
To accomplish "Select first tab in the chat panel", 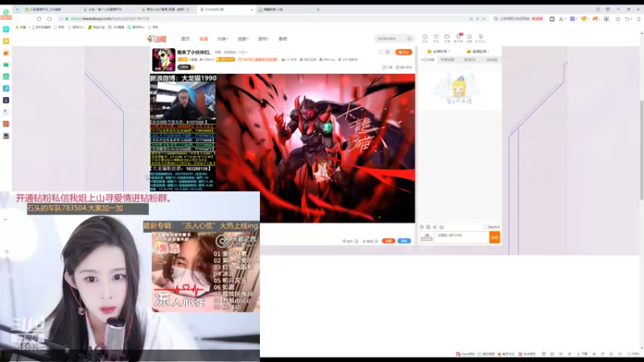I will click(x=427, y=60).
